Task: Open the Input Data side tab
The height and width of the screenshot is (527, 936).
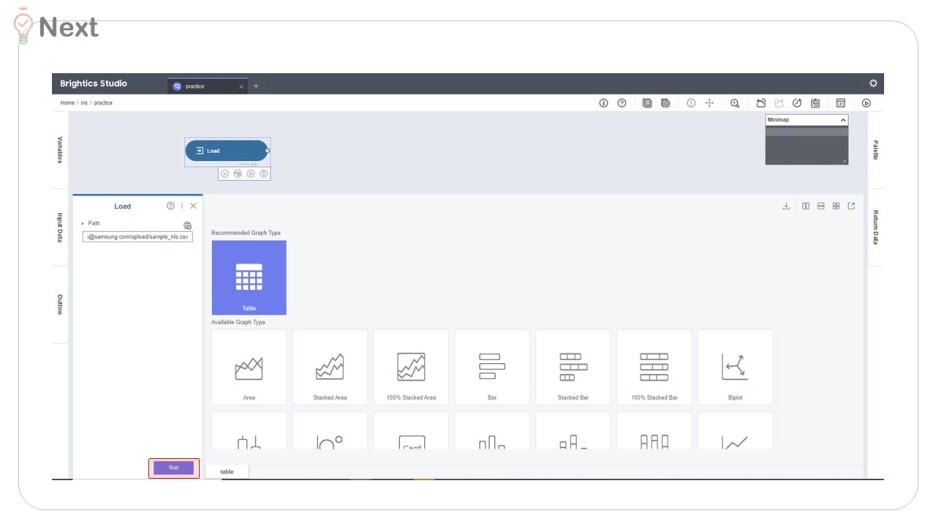Action: [x=60, y=227]
